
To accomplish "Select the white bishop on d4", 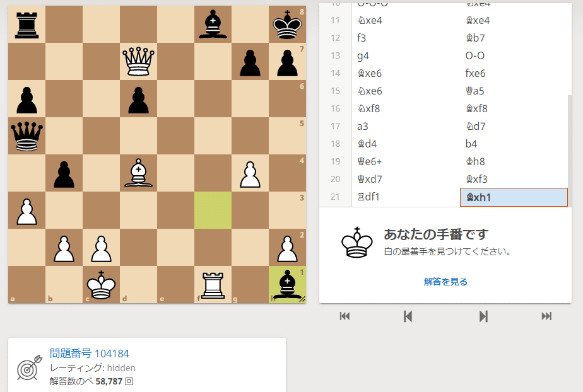I will tap(138, 173).
